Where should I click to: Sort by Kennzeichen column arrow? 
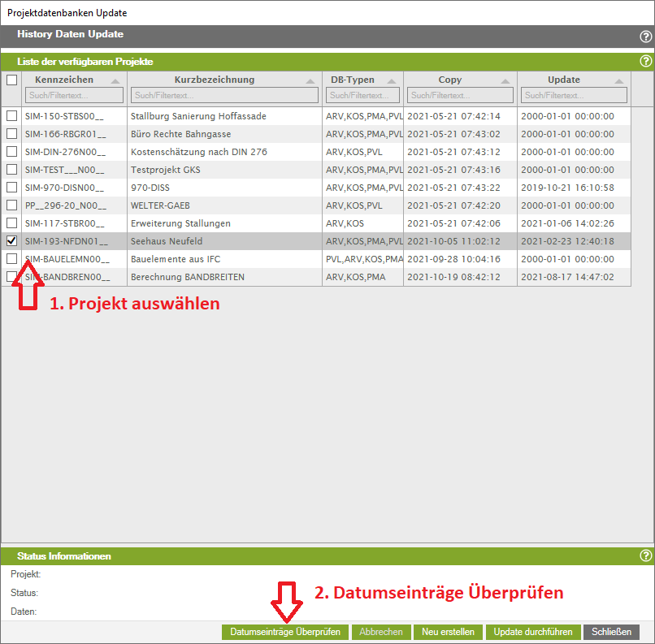(x=115, y=81)
